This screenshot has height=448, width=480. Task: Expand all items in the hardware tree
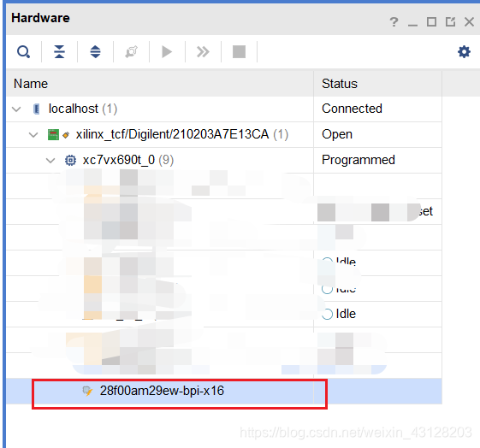click(x=96, y=51)
